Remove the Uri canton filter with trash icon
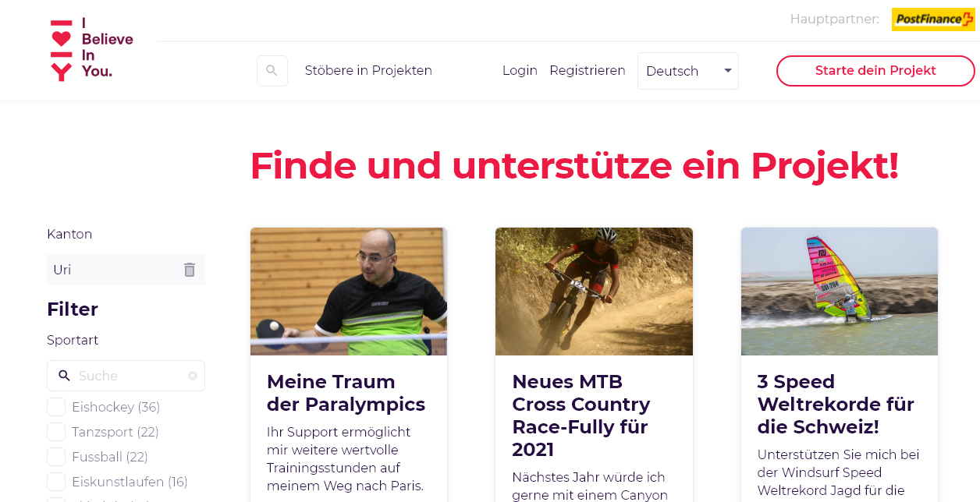 coord(190,270)
